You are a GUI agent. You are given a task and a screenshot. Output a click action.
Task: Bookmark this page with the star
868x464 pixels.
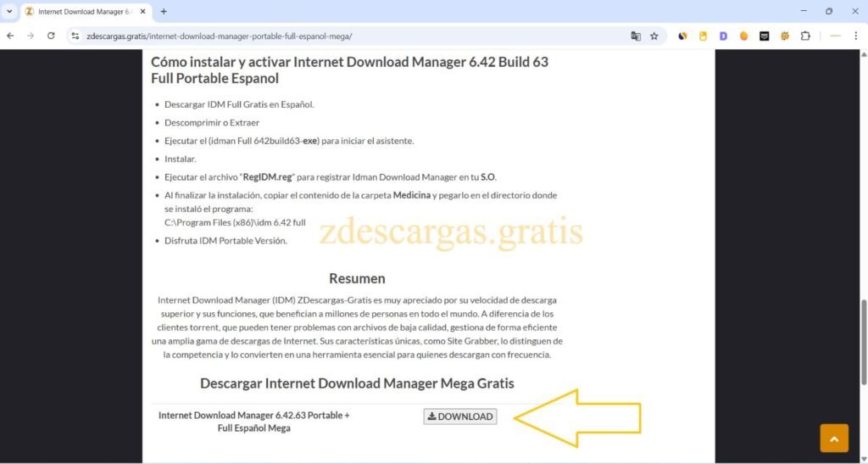(654, 36)
